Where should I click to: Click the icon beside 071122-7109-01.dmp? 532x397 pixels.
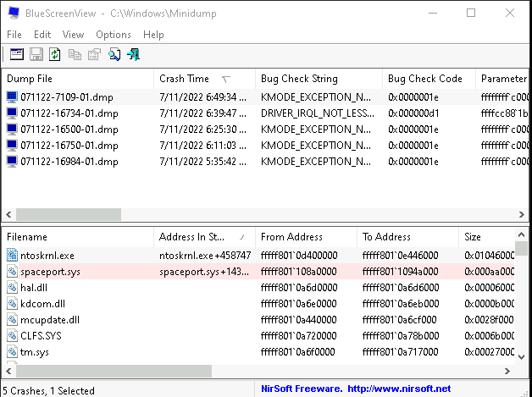(12, 97)
